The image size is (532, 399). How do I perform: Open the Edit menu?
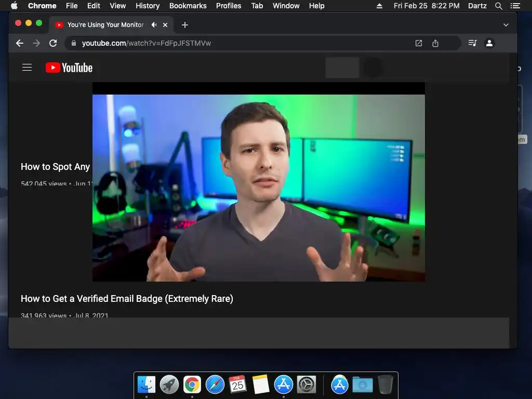94,6
